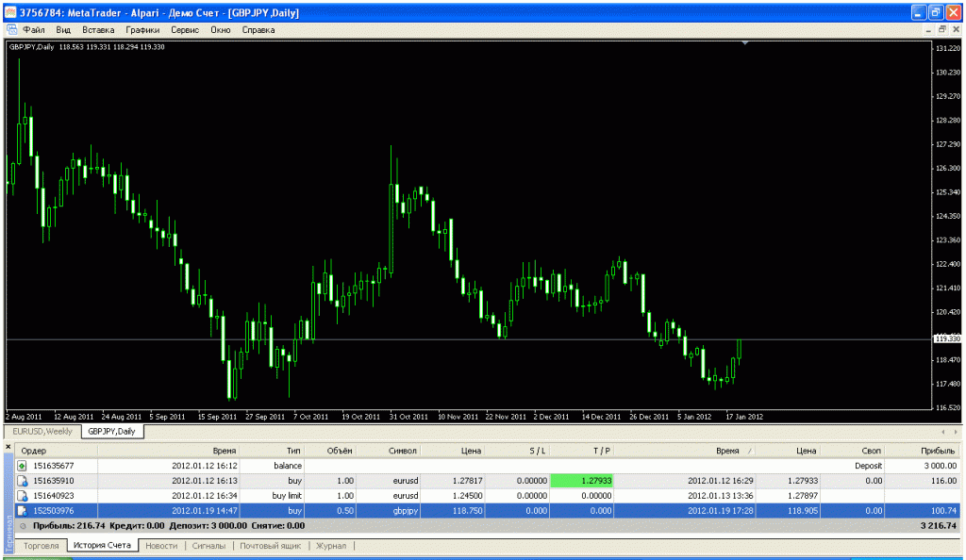Click the order icon in row 152503976
This screenshot has height=560, width=966.
click(22, 510)
